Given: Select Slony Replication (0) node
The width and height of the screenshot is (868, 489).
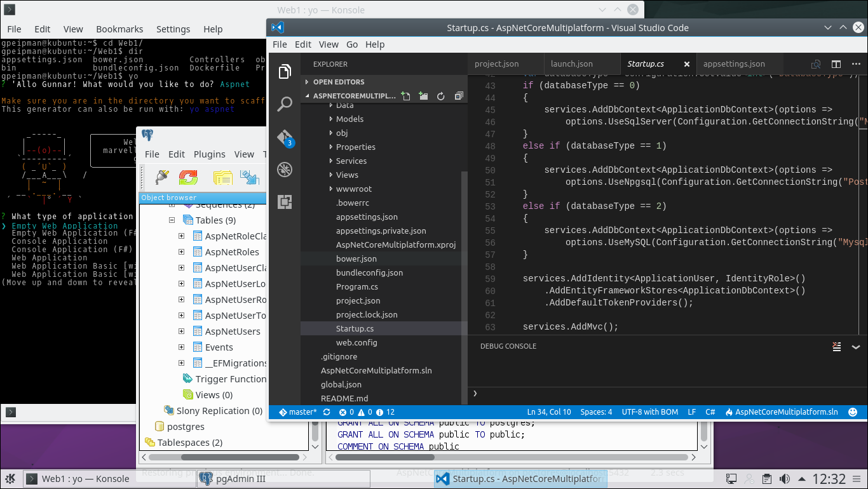Looking at the screenshot, I should (219, 411).
